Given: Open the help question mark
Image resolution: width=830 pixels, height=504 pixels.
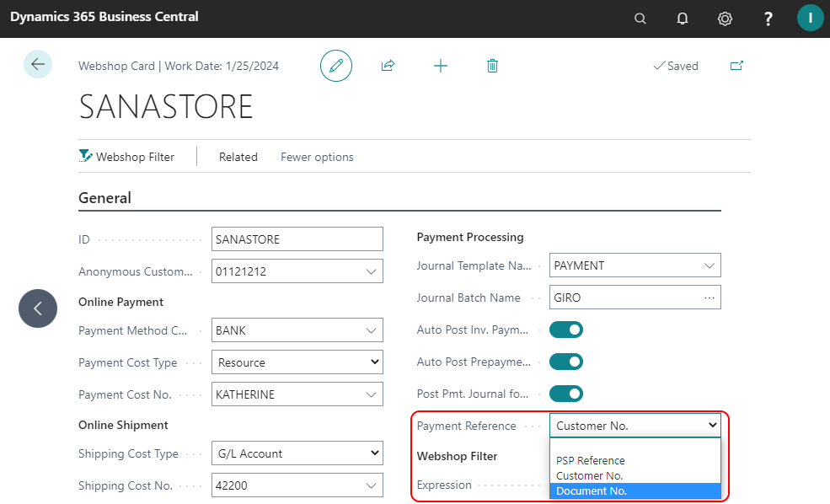Looking at the screenshot, I should (768, 19).
